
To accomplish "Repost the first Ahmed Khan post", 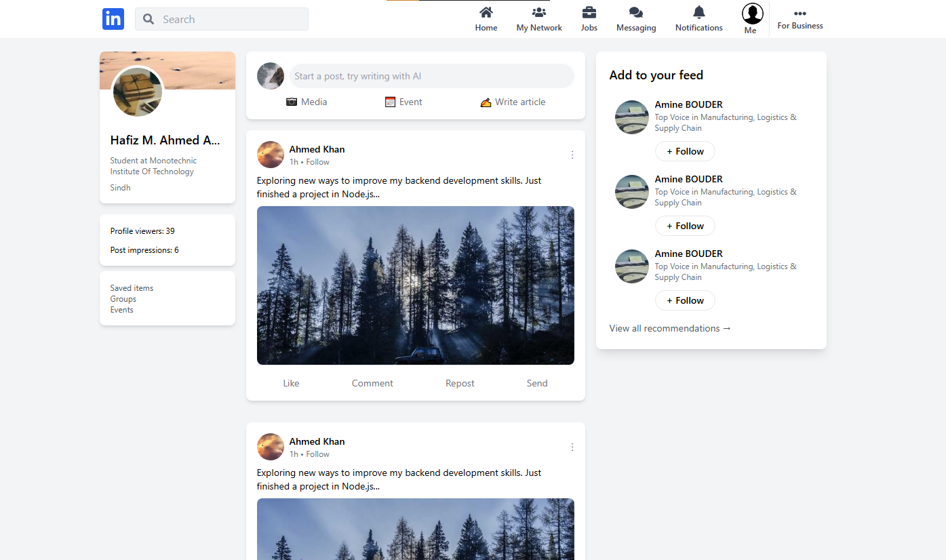I will [460, 383].
